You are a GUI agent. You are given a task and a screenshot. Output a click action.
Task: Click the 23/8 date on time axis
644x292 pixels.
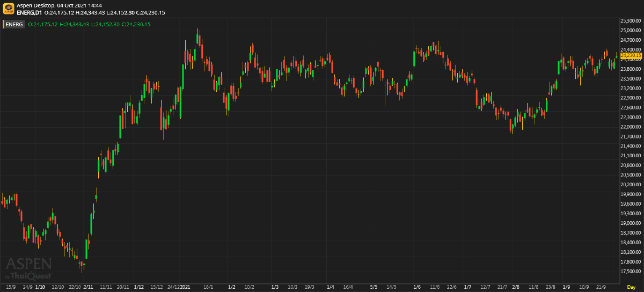pyautogui.click(x=550, y=287)
